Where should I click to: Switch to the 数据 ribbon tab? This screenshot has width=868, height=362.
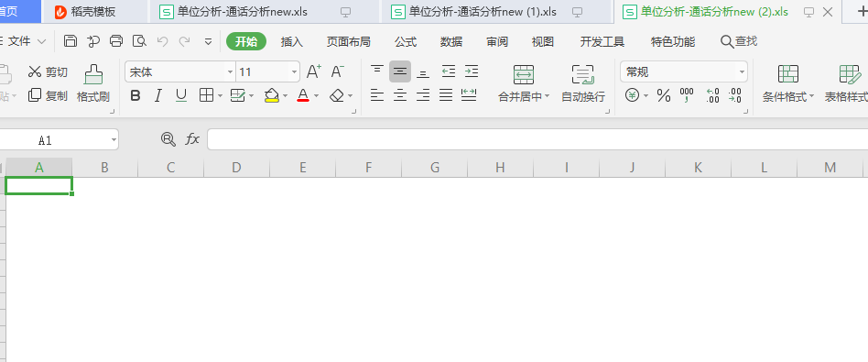tap(451, 41)
